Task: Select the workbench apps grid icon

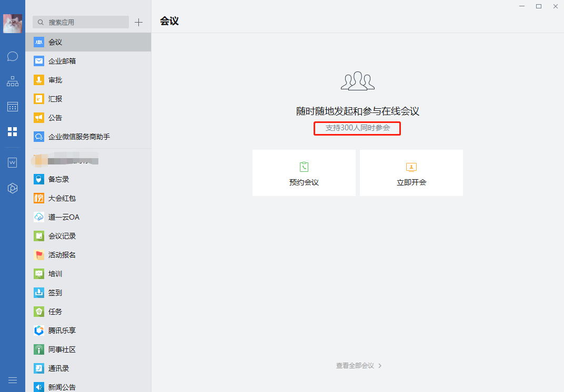Action: tap(13, 131)
